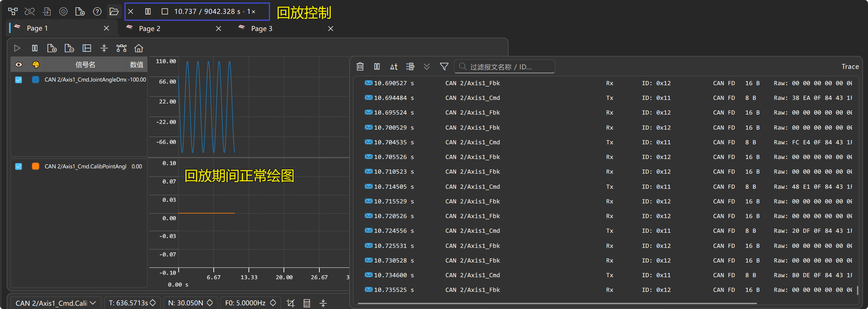Reset the graph view with home icon
Viewport: 868px width, 309px height.
[139, 48]
